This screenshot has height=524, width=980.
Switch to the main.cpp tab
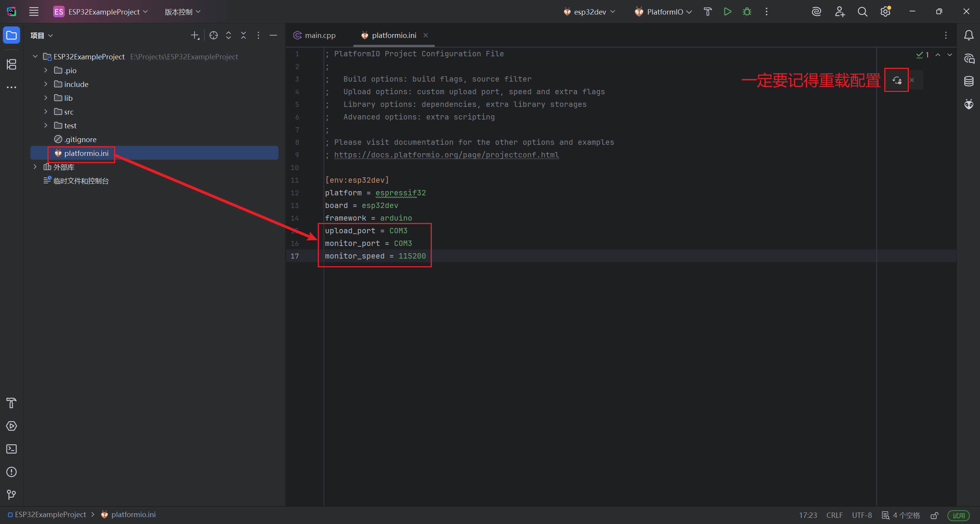pyautogui.click(x=315, y=35)
